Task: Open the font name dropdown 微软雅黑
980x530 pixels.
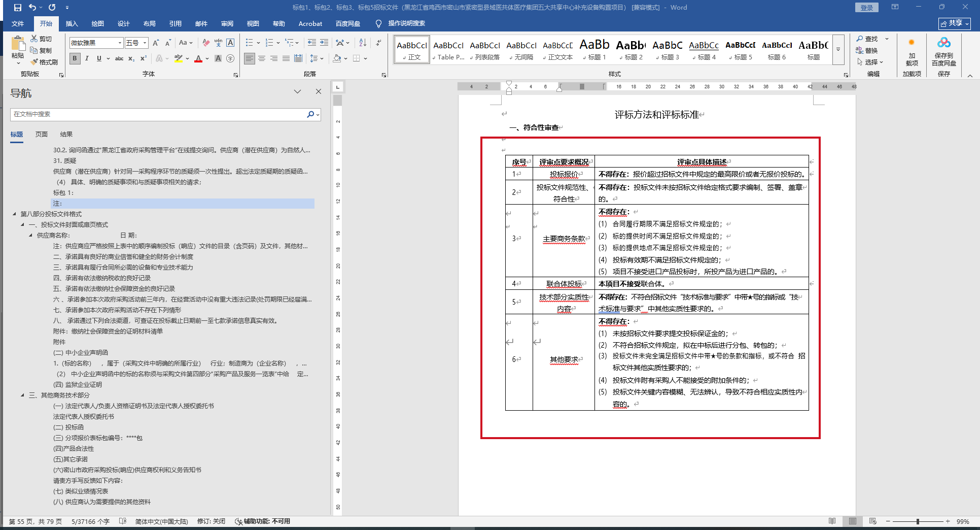Action: coord(96,43)
